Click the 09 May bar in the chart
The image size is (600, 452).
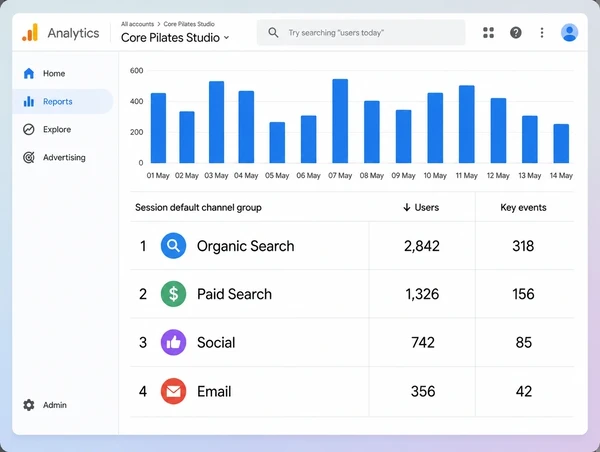(403, 136)
